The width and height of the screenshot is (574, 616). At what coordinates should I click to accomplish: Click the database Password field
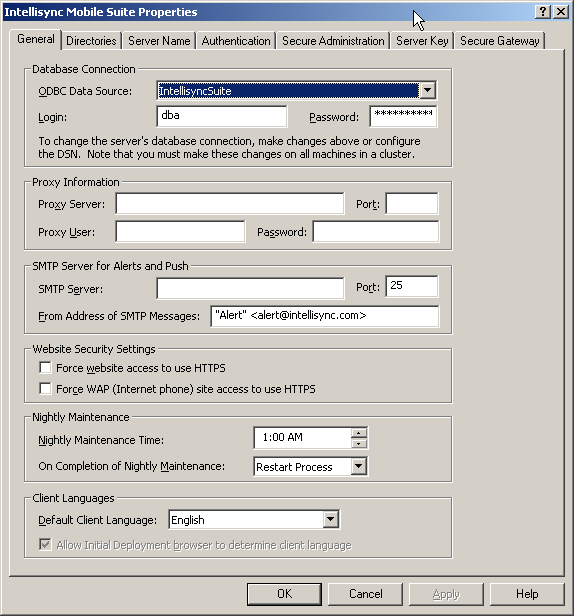(403, 116)
